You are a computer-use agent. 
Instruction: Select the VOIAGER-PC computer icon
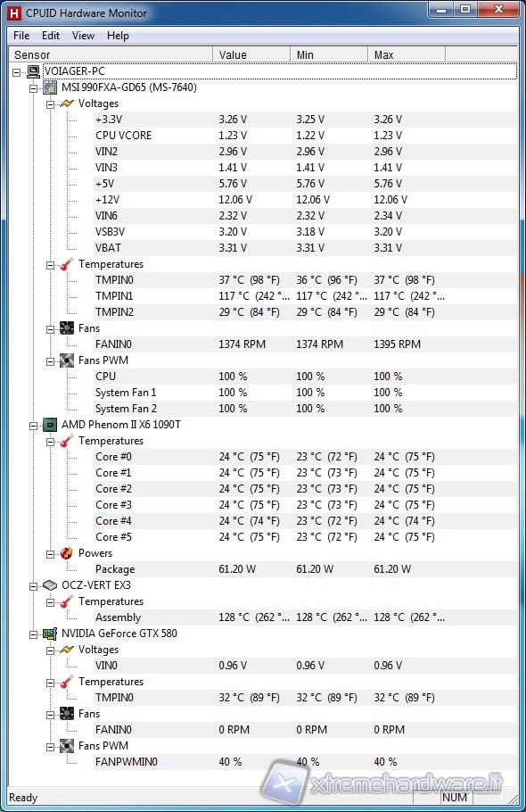[x=33, y=71]
